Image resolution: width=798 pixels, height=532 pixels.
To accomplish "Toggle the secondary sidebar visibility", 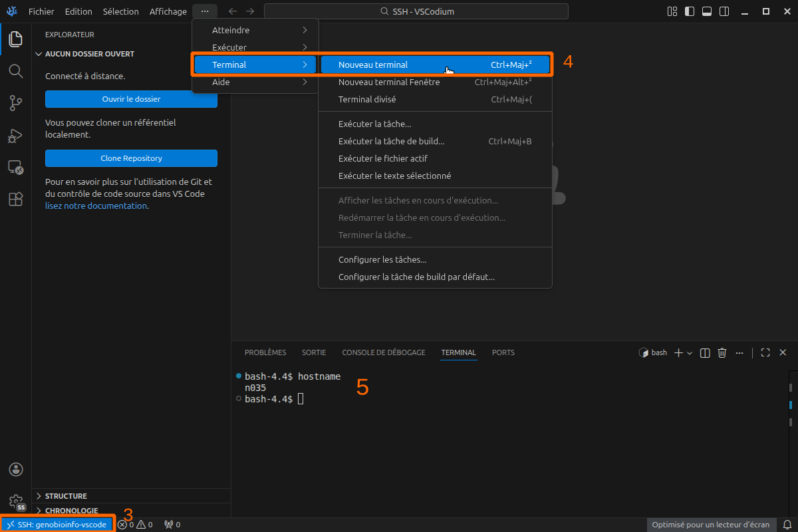I will tap(724, 11).
